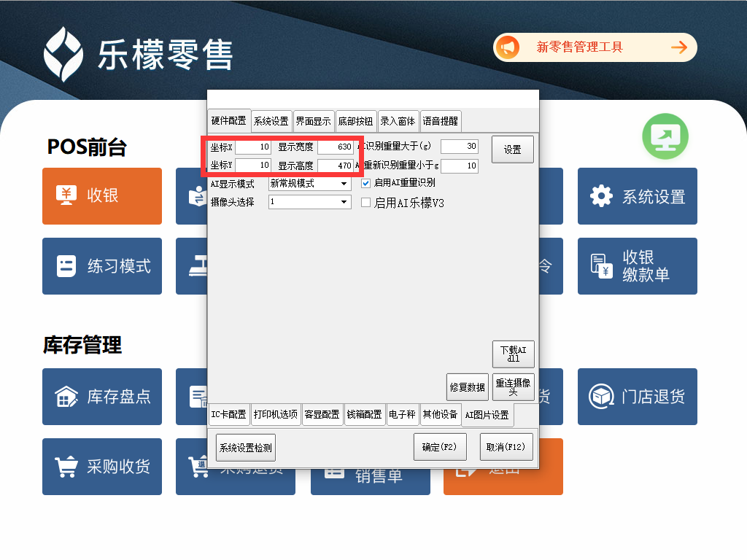
Task: Click the 收银缴款单 document icon
Action: (x=601, y=266)
